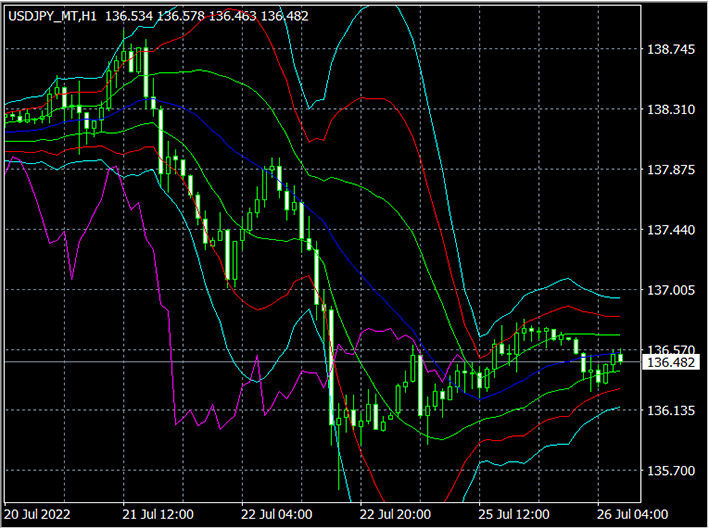709x528 pixels.
Task: Select the 137.440 price axis label
Action: [x=671, y=230]
